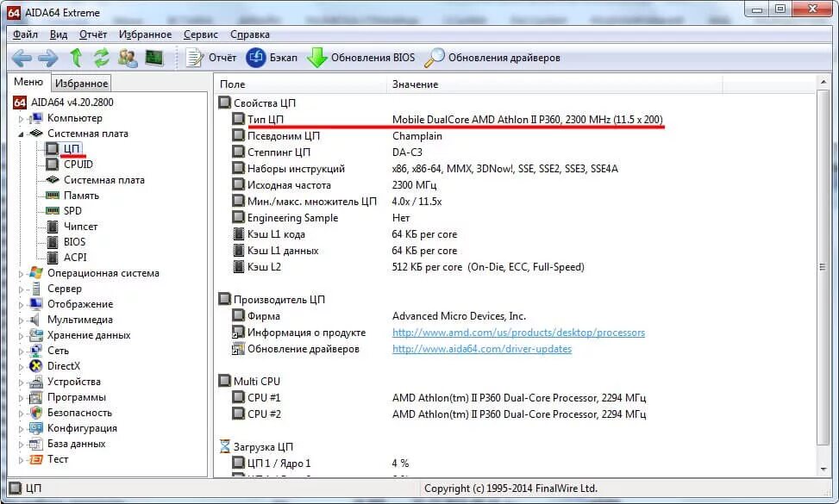The width and height of the screenshot is (839, 504).
Task: Expand the Операционная система node
Action: pos(21,274)
